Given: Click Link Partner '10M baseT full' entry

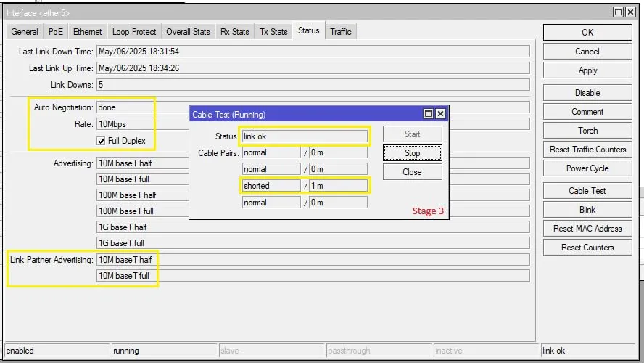Looking at the screenshot, I should point(313,276).
